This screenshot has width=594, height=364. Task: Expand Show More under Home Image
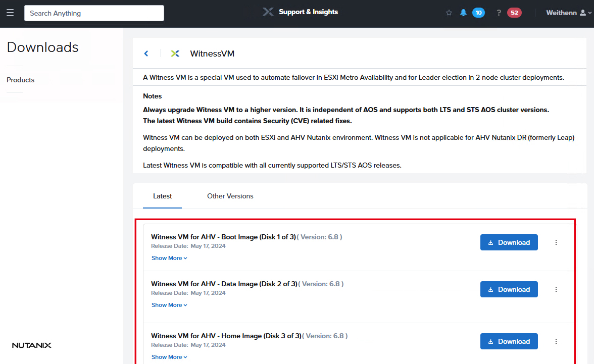[169, 357]
